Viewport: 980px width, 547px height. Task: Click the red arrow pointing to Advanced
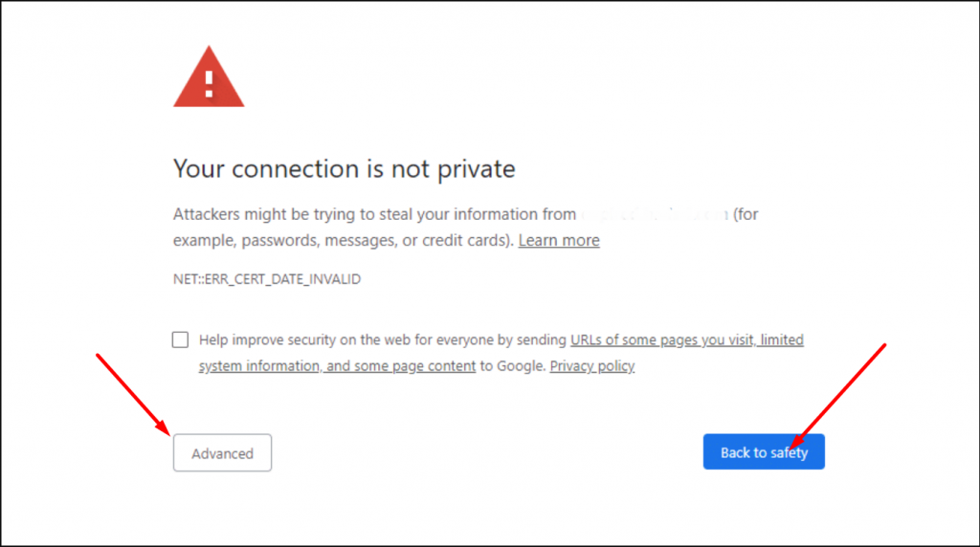pos(133,392)
